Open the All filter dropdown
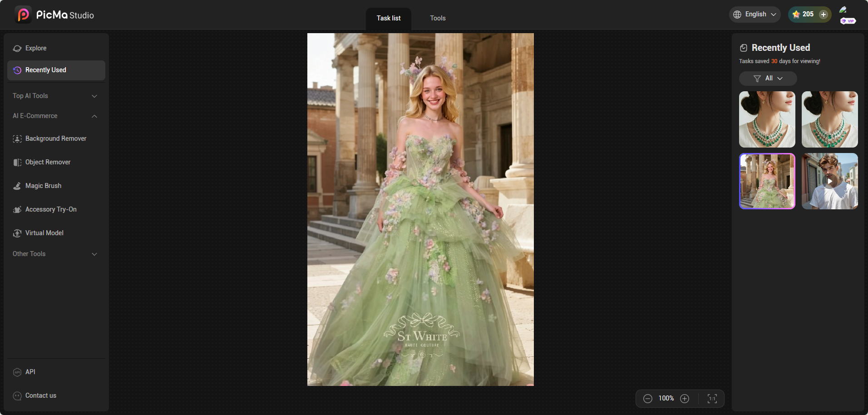This screenshot has width=868, height=415. 768,79
